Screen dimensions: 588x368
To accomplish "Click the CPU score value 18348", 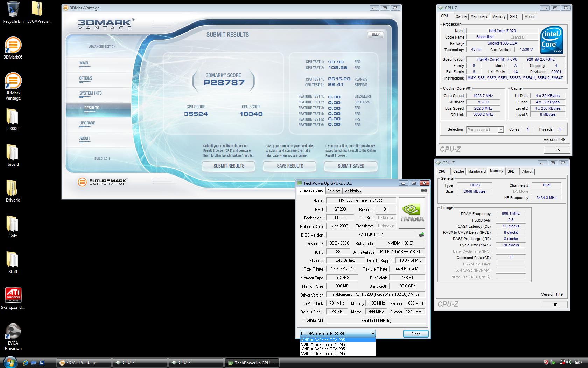I will [251, 114].
